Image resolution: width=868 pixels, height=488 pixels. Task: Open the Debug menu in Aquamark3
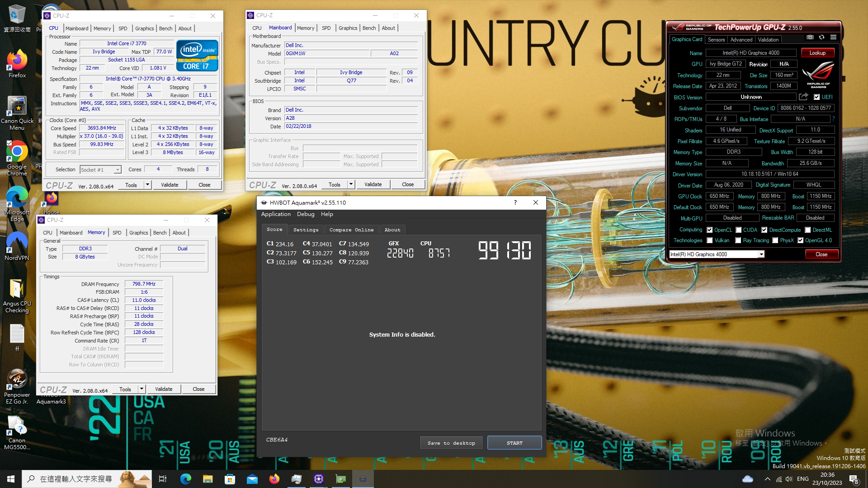306,214
